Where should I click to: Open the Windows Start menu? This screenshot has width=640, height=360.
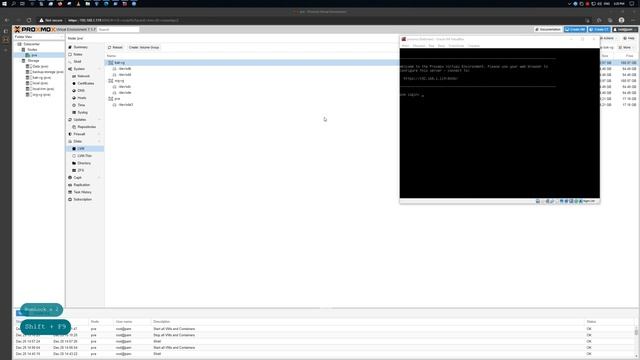tap(4, 4)
